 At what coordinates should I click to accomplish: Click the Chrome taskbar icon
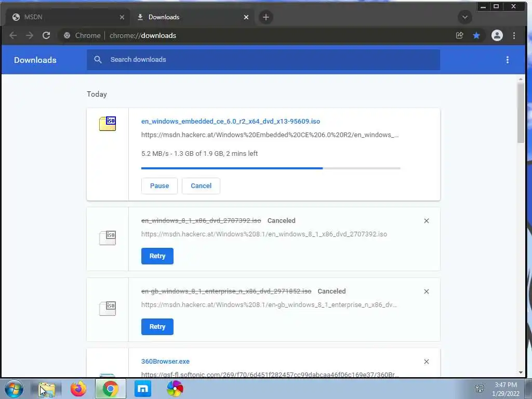[110, 389]
